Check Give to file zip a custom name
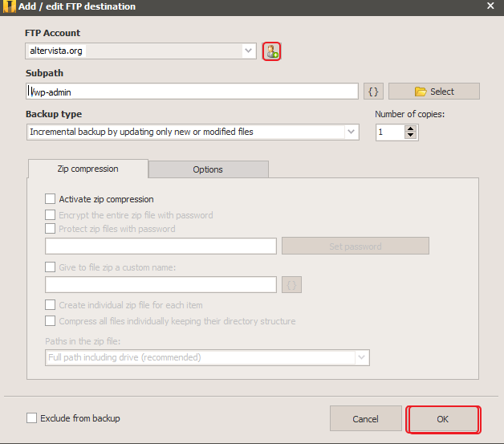 50,267
